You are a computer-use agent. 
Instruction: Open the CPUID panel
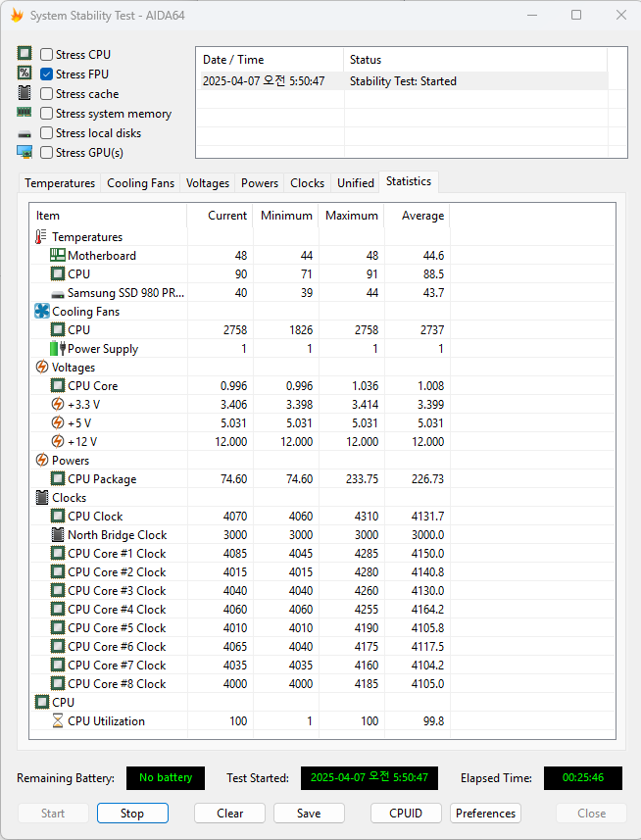(406, 814)
